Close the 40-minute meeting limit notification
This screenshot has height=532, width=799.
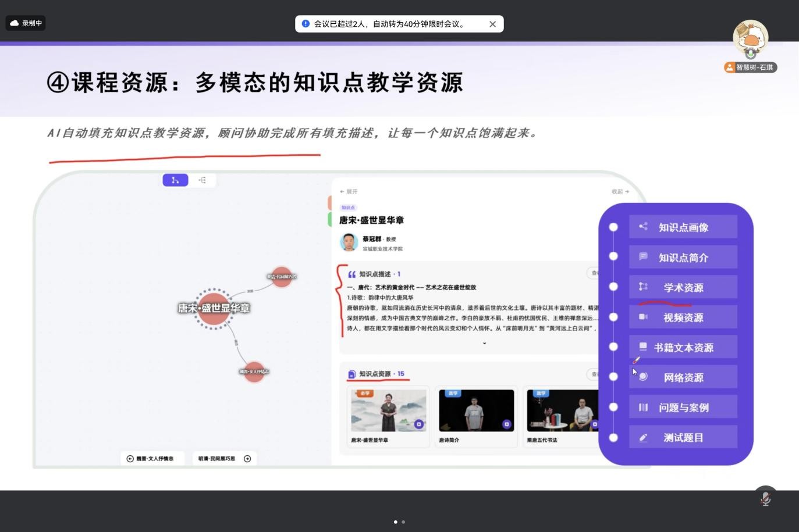492,24
